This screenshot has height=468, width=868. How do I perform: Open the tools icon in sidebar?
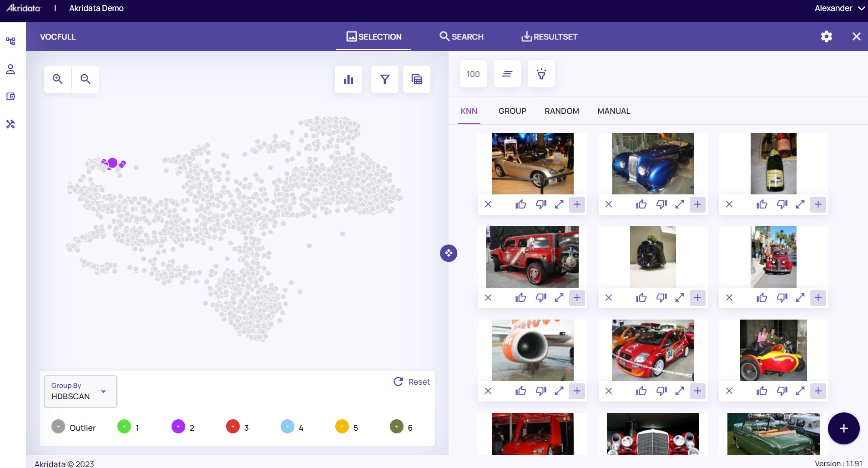(x=10, y=124)
